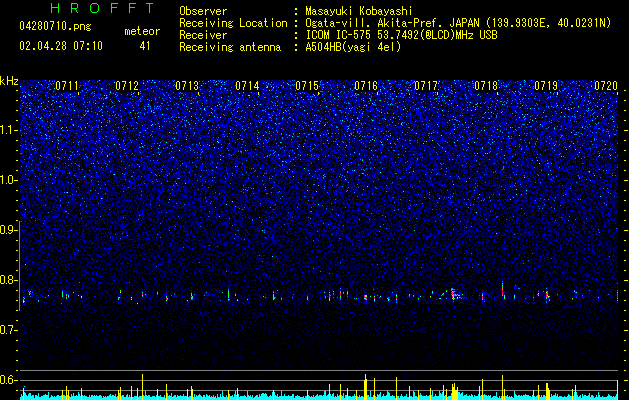Click the 0.6 kHz axis label
The height and width of the screenshot is (400, 629).
point(9,380)
